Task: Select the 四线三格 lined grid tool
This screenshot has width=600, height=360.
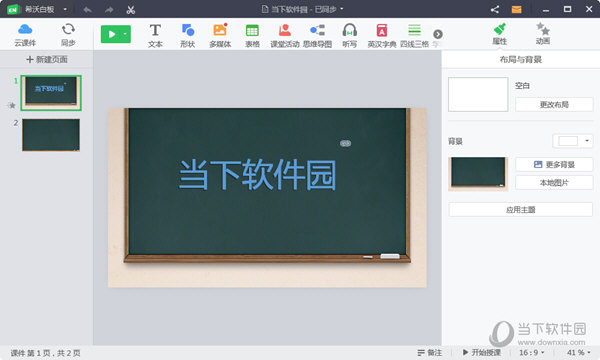Action: [x=414, y=35]
